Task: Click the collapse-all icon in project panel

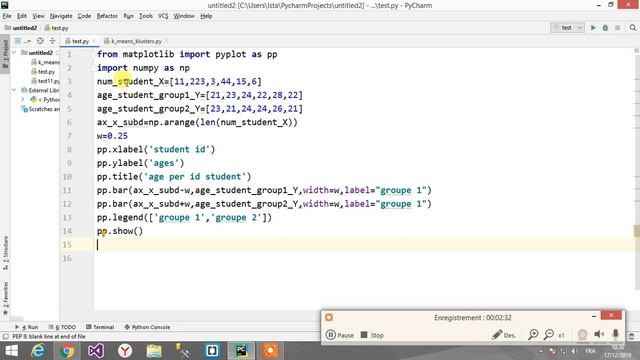Action: [52, 41]
